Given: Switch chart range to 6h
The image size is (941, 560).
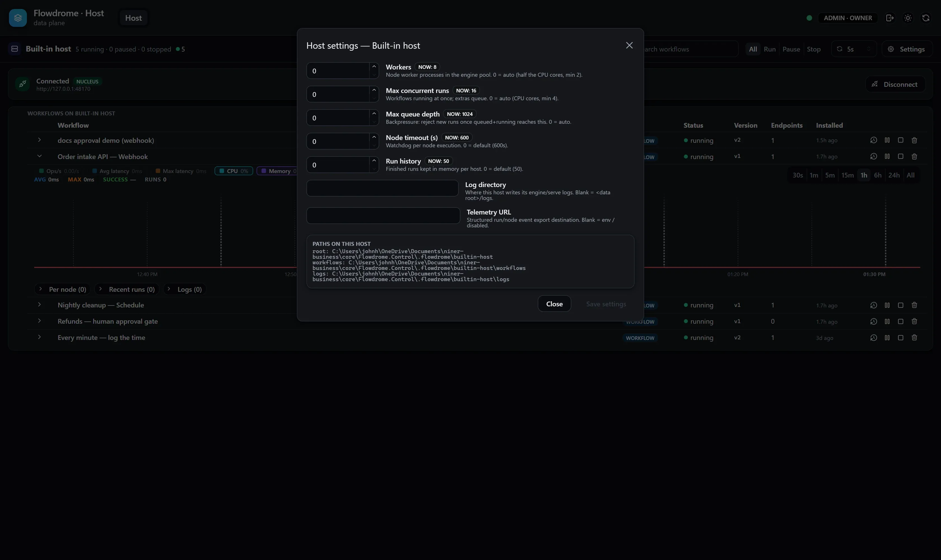Looking at the screenshot, I should click(878, 175).
